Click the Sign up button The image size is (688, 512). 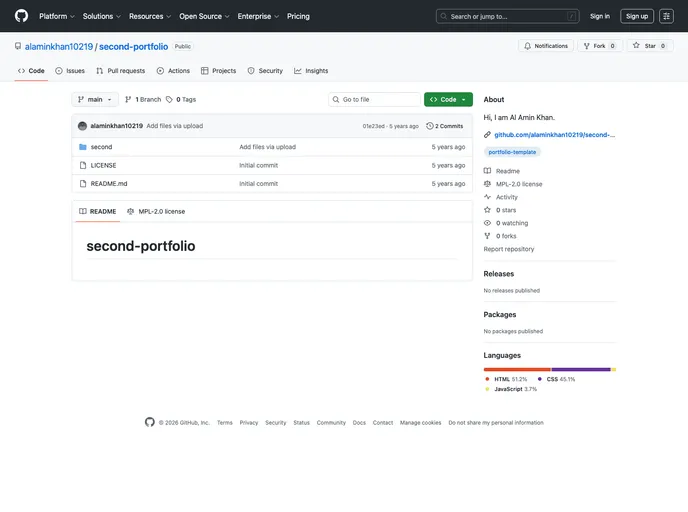(x=637, y=16)
